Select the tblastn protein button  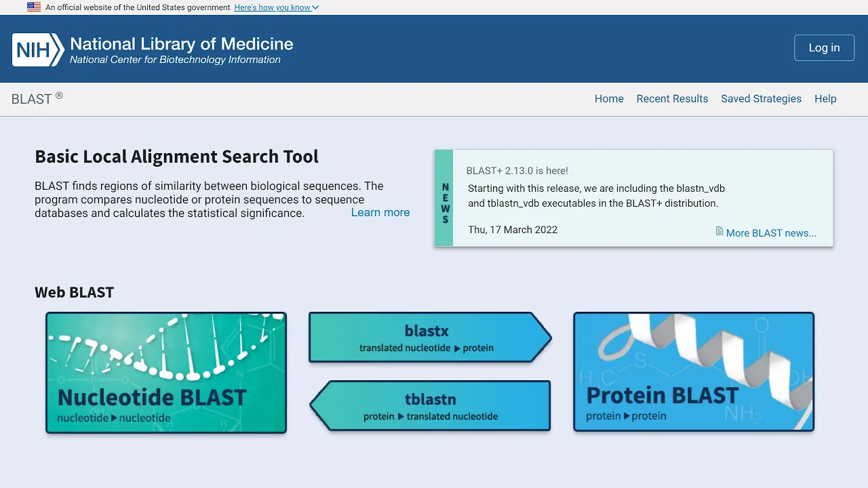click(430, 406)
